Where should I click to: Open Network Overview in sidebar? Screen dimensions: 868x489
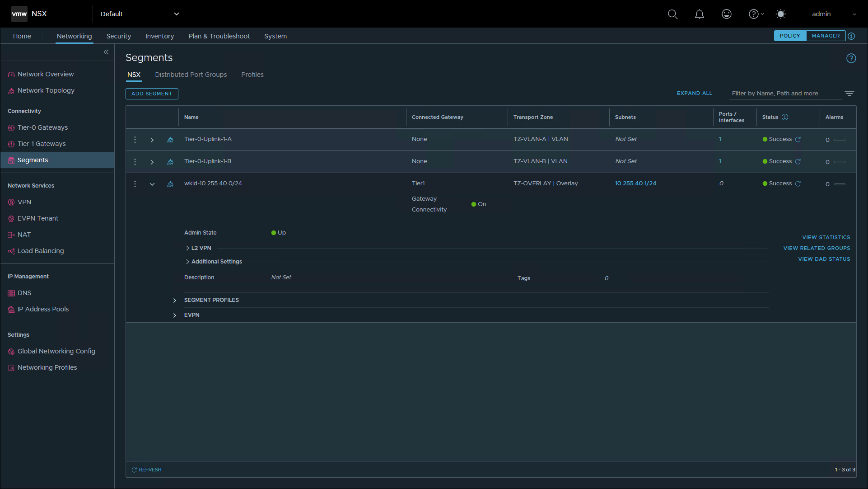pyautogui.click(x=46, y=74)
